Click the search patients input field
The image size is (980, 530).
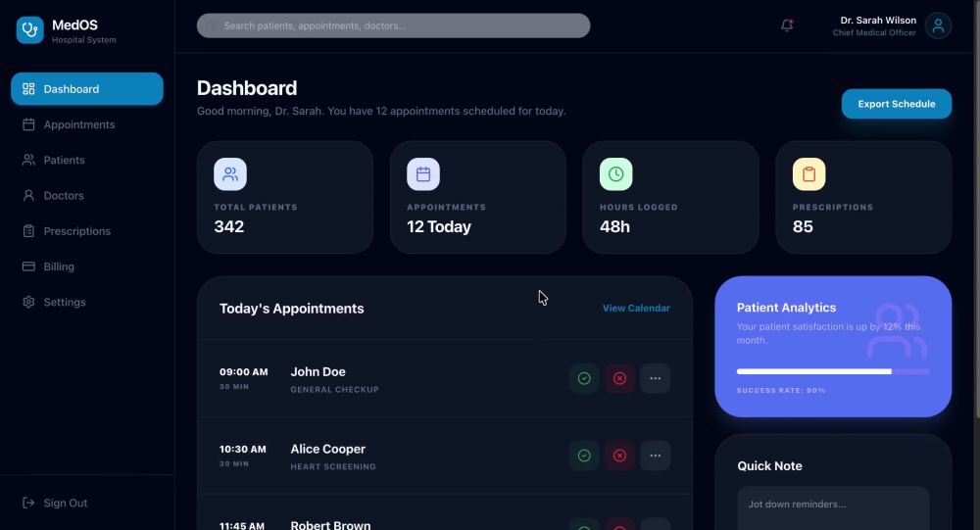pos(393,25)
